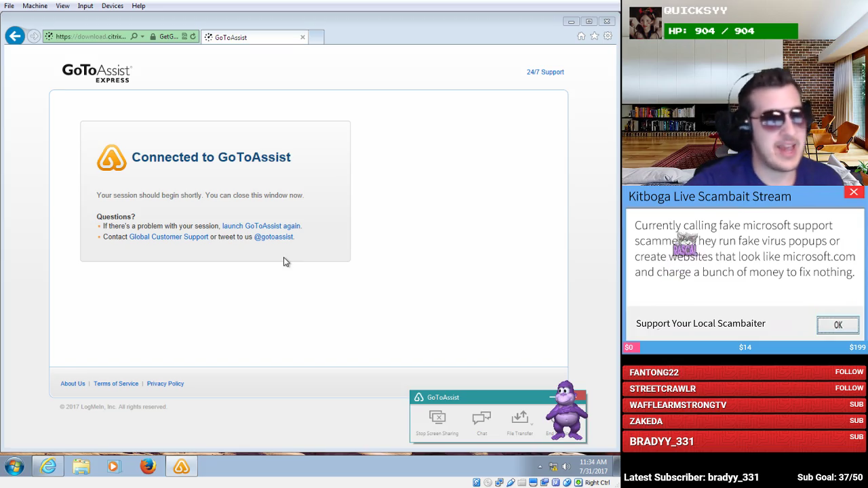The width and height of the screenshot is (868, 488).
Task: Click the 24/7 Support link
Action: point(545,72)
